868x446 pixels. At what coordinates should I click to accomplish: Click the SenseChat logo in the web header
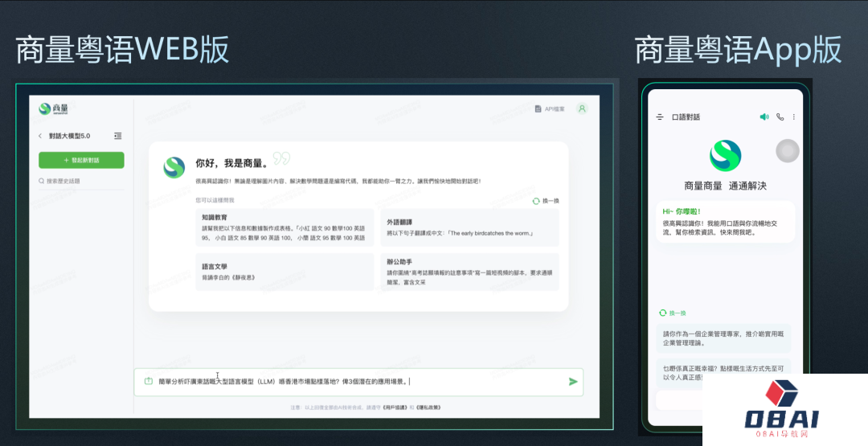point(55,108)
